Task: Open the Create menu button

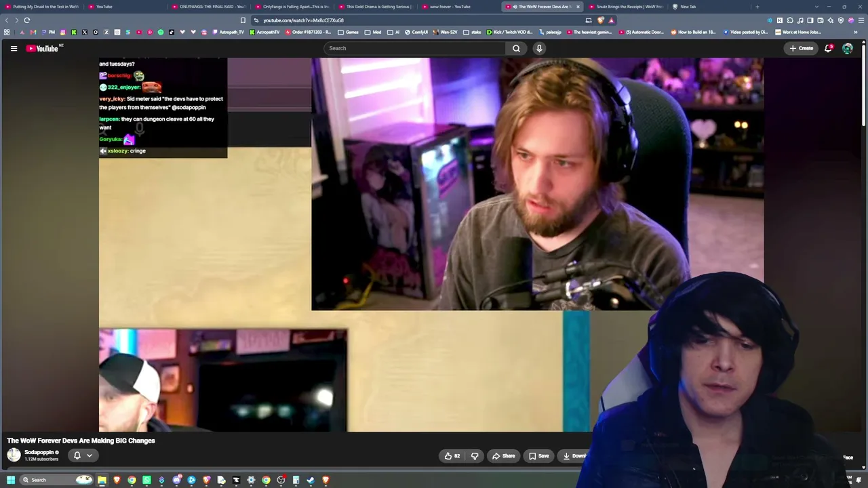Action: (801, 48)
